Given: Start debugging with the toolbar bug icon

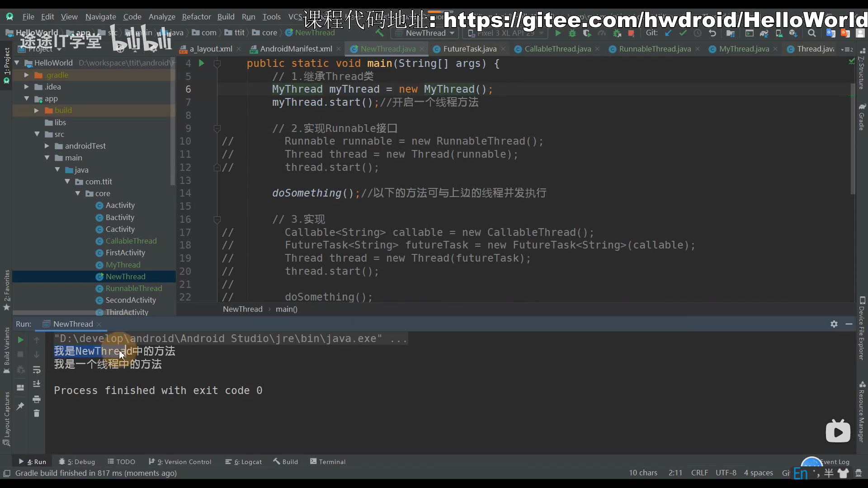Looking at the screenshot, I should coord(572,33).
